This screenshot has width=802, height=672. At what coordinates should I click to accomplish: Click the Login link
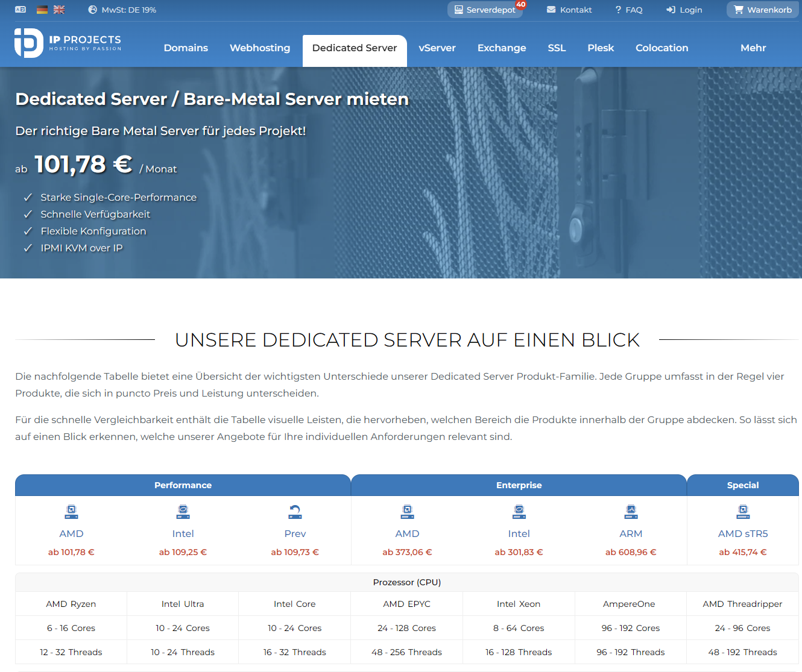tap(684, 10)
